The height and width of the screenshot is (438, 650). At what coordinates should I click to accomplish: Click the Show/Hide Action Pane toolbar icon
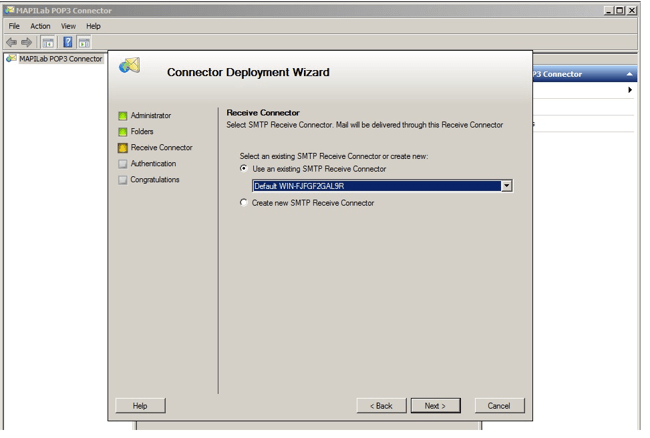pos(84,42)
